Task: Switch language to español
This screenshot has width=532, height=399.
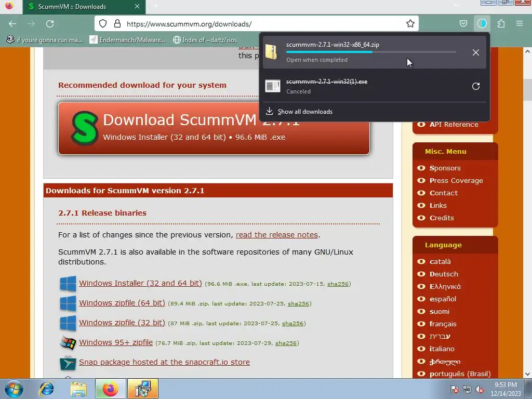Action: tap(443, 299)
